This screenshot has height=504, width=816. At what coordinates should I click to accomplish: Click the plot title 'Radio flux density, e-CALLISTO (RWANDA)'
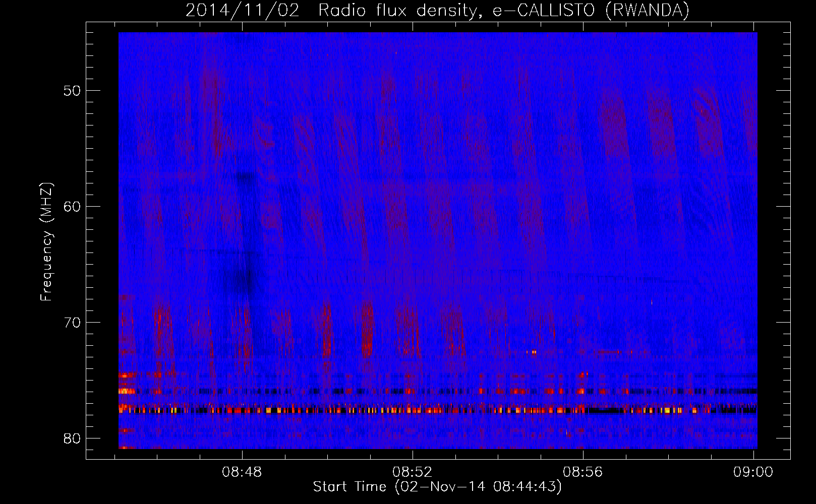pos(503,11)
